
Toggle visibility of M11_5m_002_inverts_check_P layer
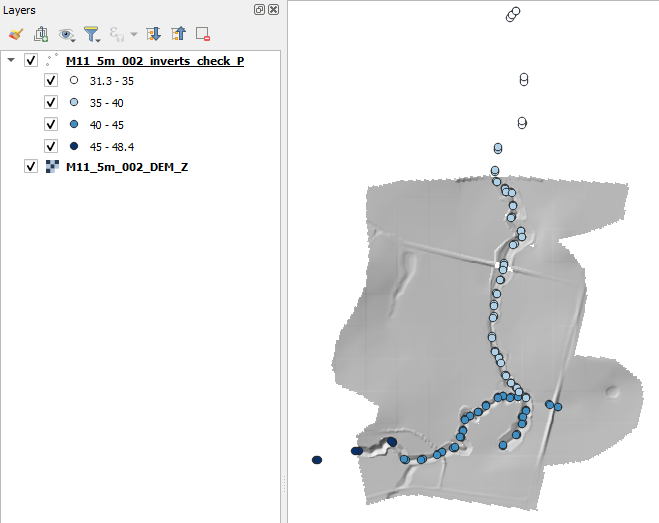(x=31, y=61)
